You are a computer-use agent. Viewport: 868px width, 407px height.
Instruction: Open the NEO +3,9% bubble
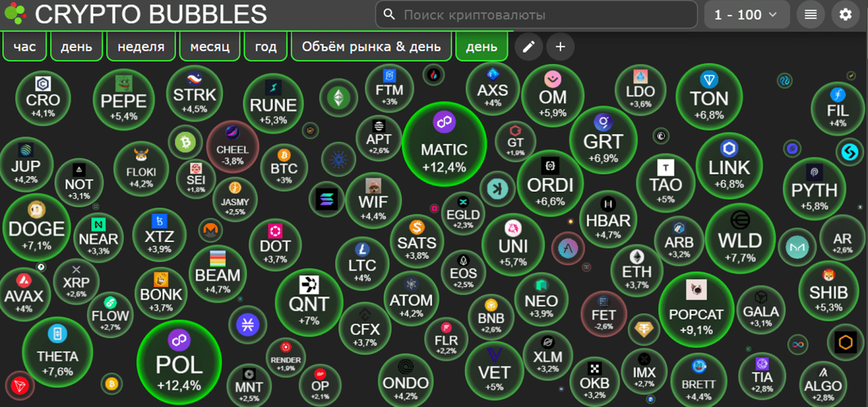click(x=541, y=300)
